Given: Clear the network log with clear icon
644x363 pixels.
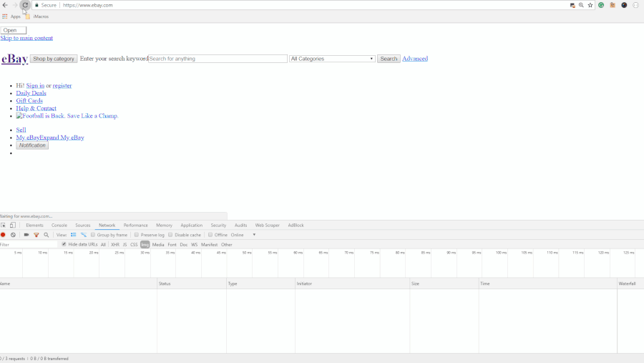Looking at the screenshot, I should pyautogui.click(x=13, y=235).
